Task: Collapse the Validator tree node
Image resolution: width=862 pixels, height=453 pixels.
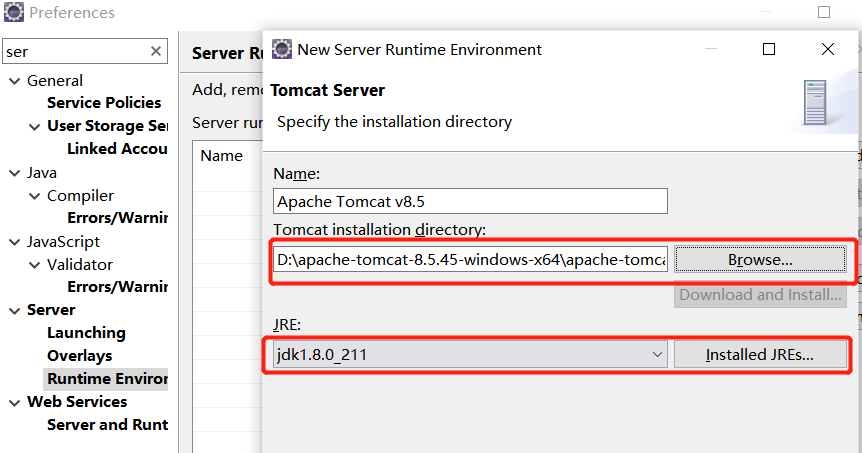Action: coord(35,265)
